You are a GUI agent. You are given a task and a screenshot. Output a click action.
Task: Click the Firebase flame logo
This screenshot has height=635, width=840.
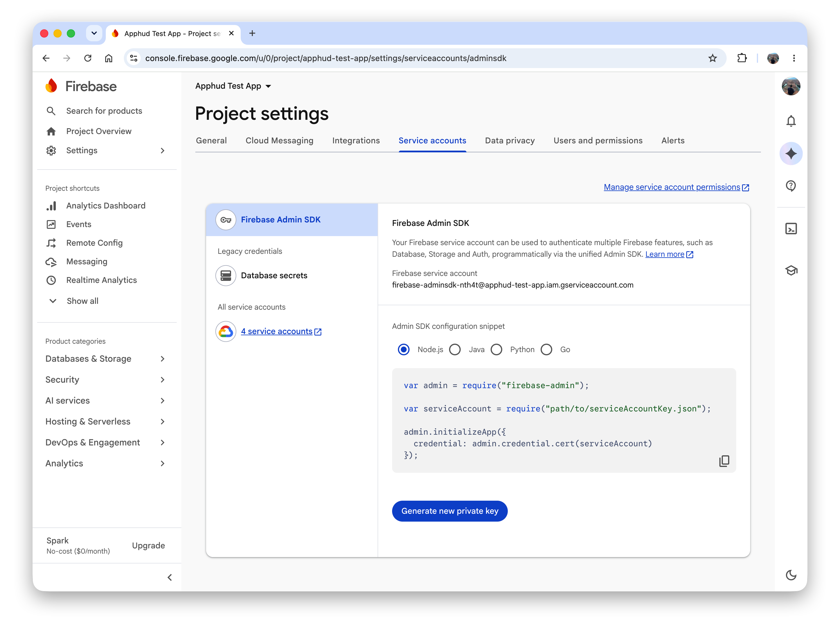pos(51,86)
